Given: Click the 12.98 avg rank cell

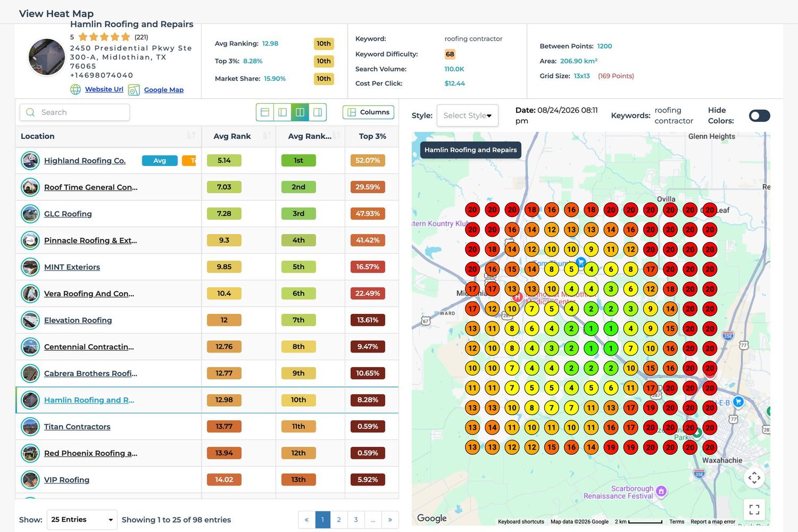Looking at the screenshot, I should (x=224, y=400).
